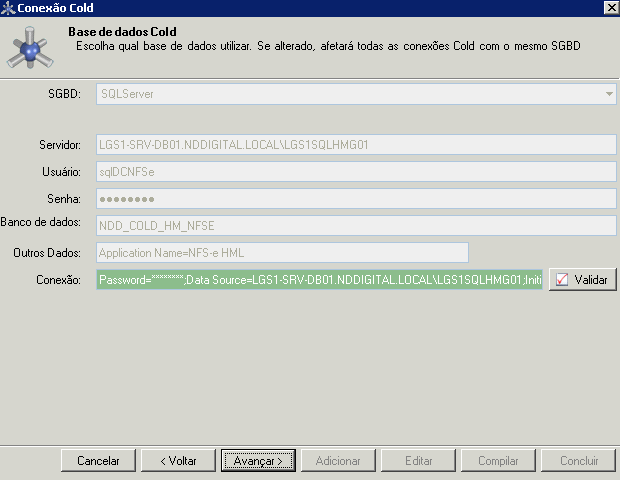Click the Compilar button
The width and height of the screenshot is (620, 480).
pyautogui.click(x=498, y=461)
